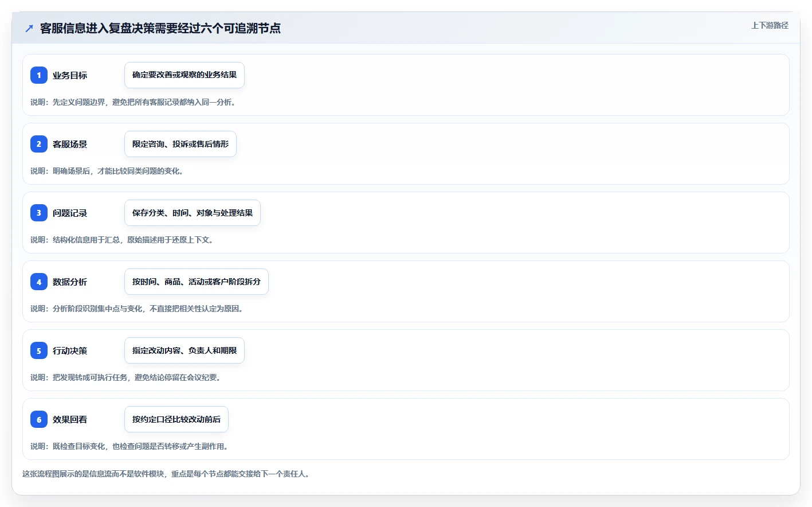
Task: Click the number 4 step badge
Action: pos(39,282)
